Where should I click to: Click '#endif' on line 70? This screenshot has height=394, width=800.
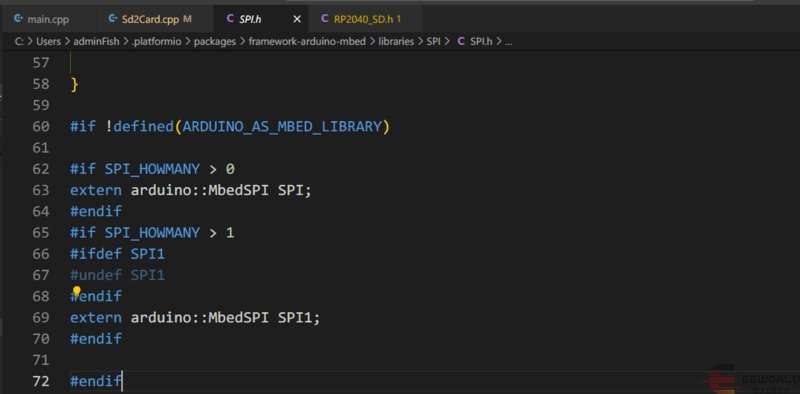pyautogui.click(x=96, y=339)
